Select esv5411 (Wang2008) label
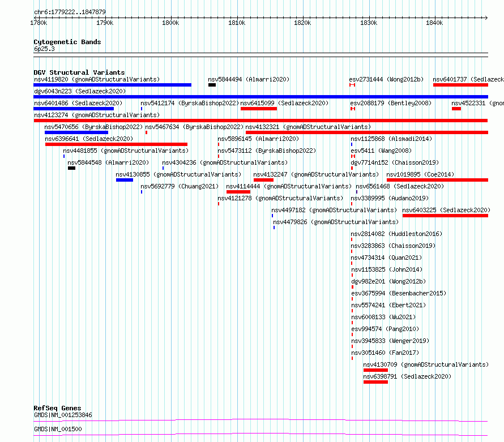504x442 pixels. coord(381,151)
